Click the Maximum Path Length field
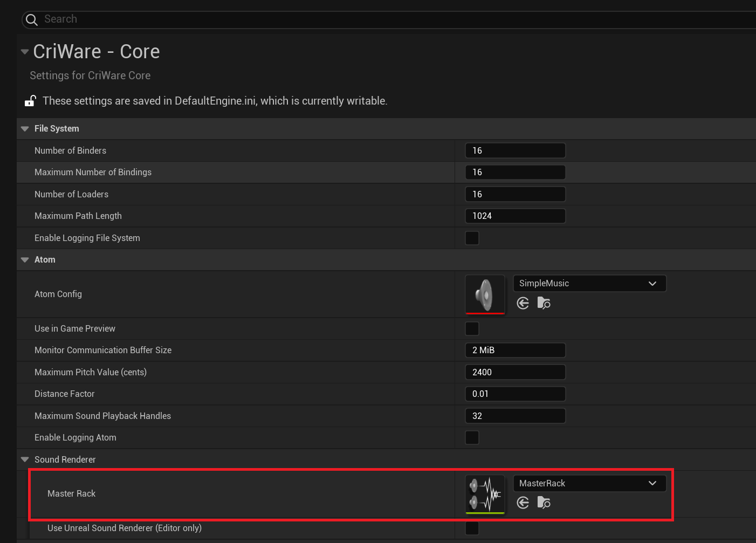 point(515,216)
